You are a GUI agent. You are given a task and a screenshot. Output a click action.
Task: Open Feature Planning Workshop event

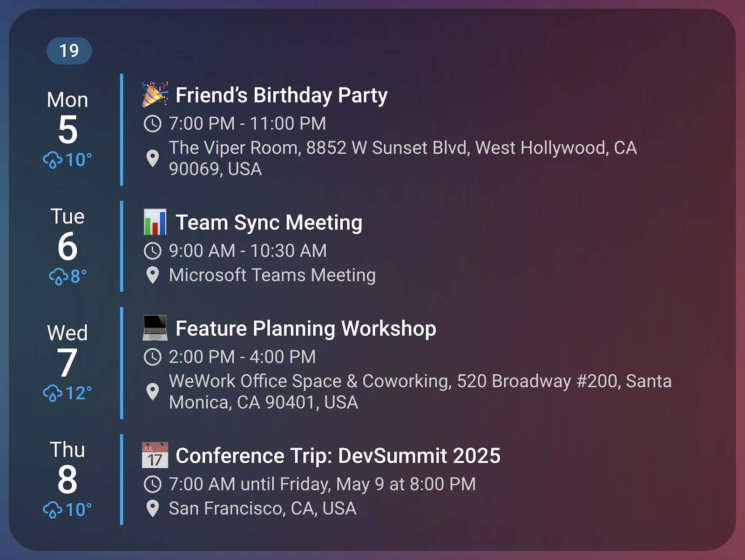[305, 329]
